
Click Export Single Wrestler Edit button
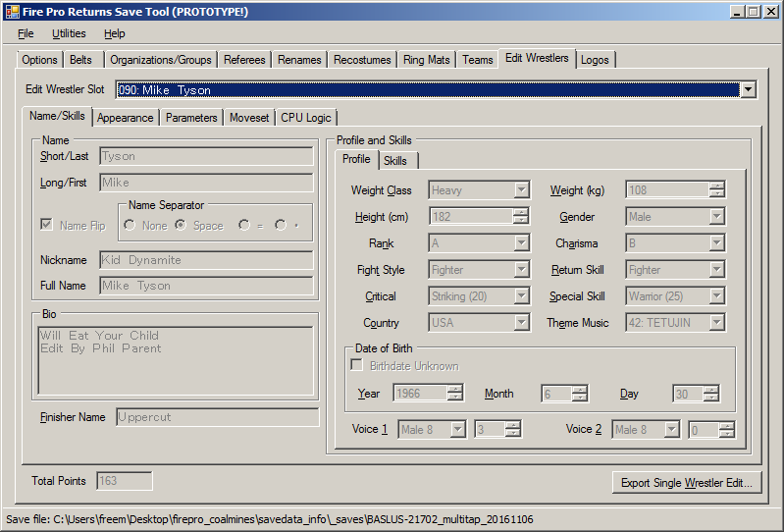(x=687, y=483)
